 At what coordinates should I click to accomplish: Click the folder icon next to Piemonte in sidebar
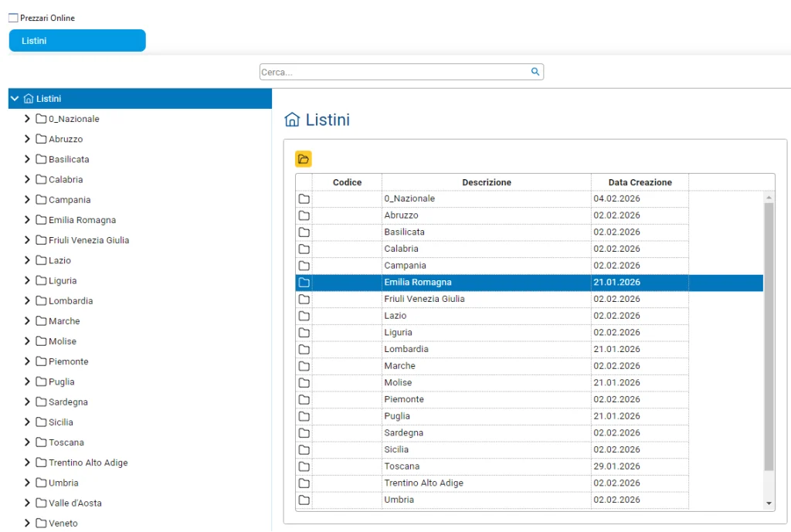pyautogui.click(x=40, y=361)
